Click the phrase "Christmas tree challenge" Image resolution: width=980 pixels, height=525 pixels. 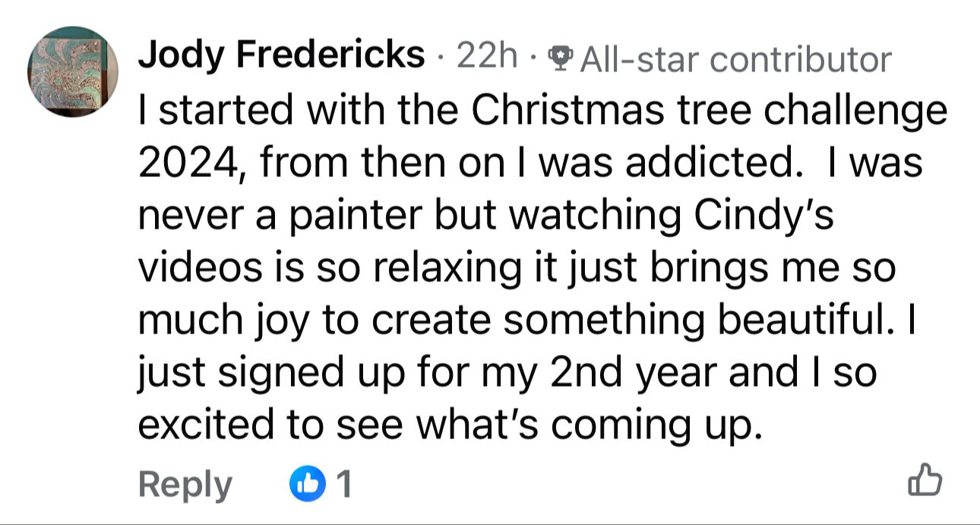click(x=708, y=112)
